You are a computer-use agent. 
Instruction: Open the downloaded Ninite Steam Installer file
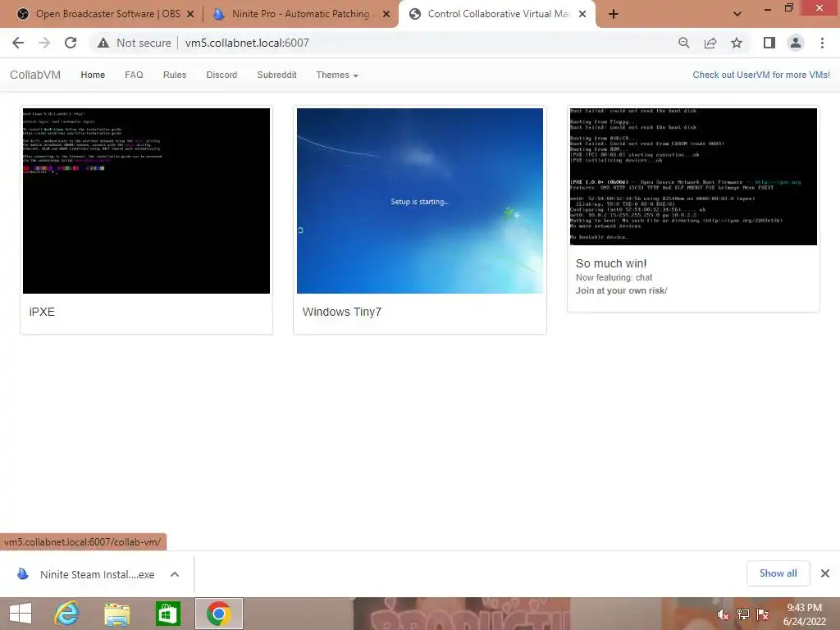pos(85,574)
